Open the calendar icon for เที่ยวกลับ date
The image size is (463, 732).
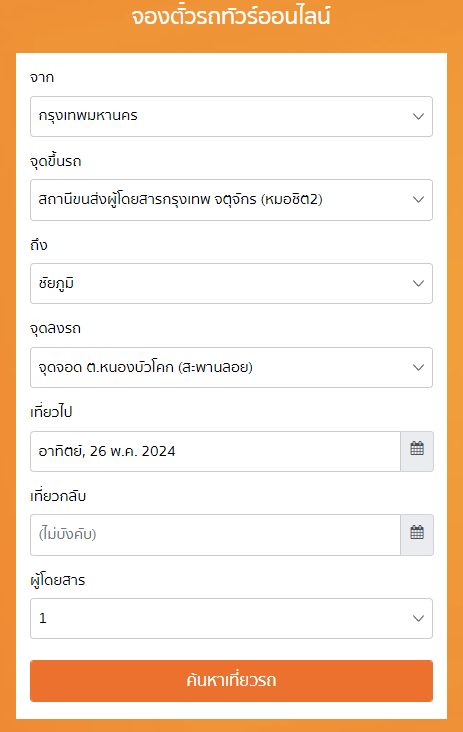pyautogui.click(x=417, y=535)
